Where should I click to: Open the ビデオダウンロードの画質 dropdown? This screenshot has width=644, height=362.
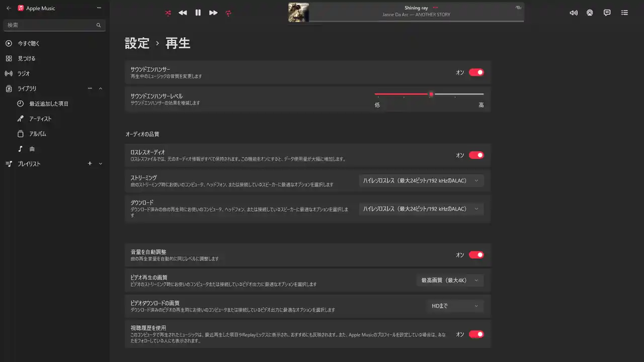point(455,306)
